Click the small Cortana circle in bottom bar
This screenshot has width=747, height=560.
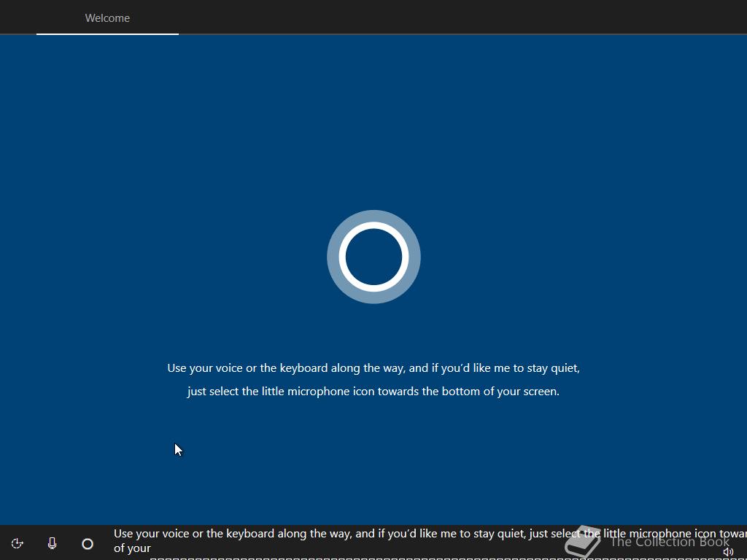tap(88, 544)
